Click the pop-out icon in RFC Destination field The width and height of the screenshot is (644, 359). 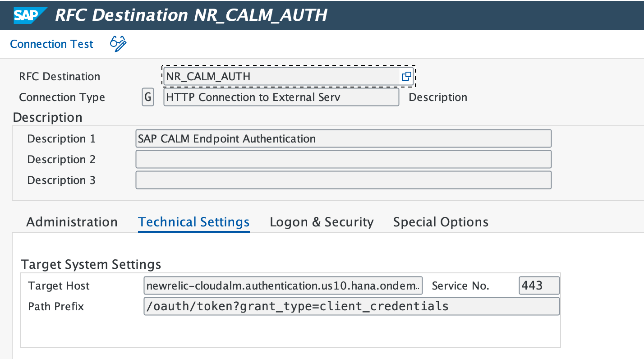point(406,76)
